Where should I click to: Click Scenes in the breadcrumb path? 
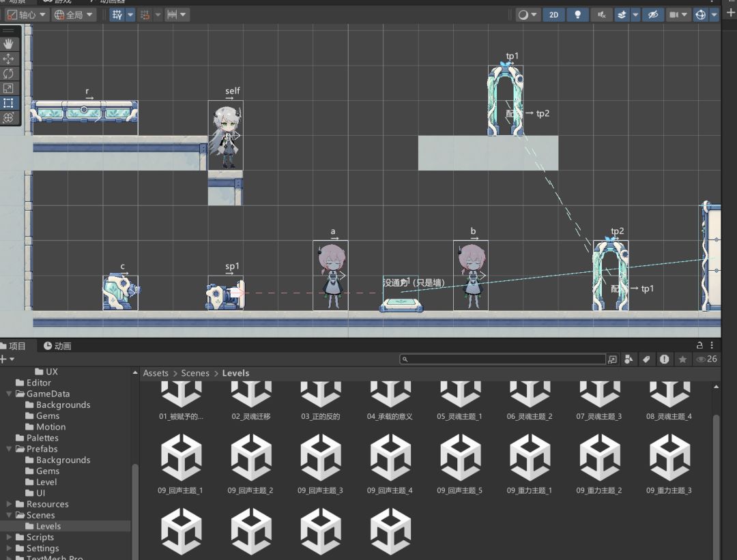coord(195,373)
